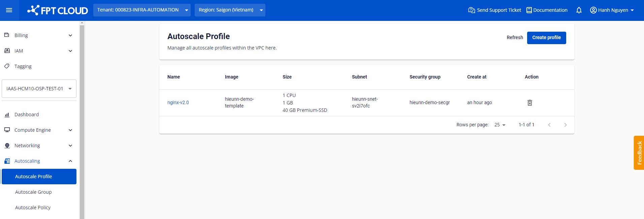644x219 pixels.
Task: Change the rows per page value
Action: click(500, 125)
